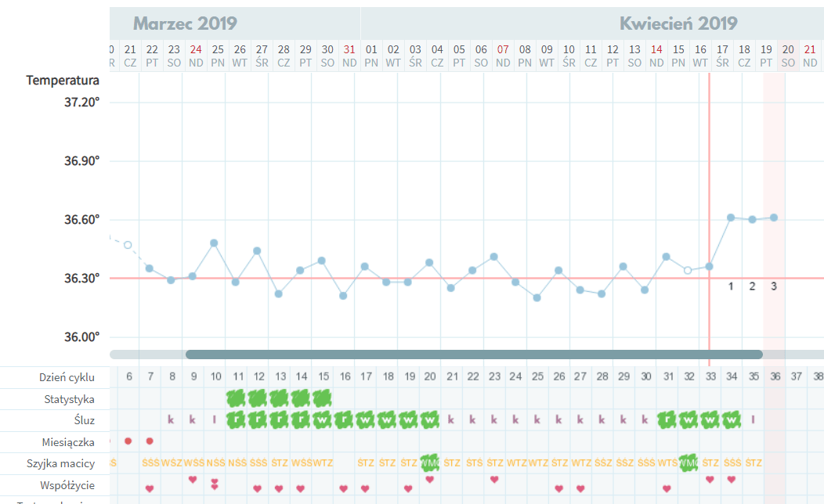Click green mucus 'w' marker on day 15

[x=322, y=420]
